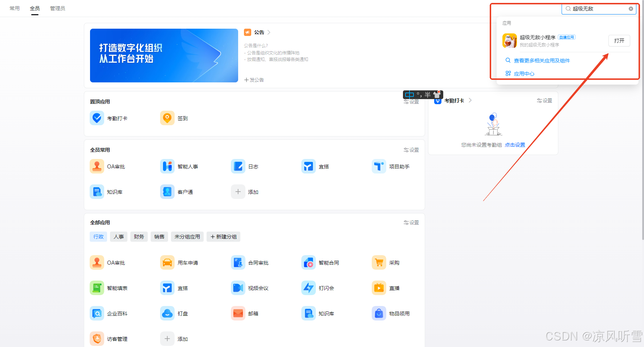This screenshot has height=347, width=644.
Task: Start 视频会议 app
Action: tap(238, 288)
